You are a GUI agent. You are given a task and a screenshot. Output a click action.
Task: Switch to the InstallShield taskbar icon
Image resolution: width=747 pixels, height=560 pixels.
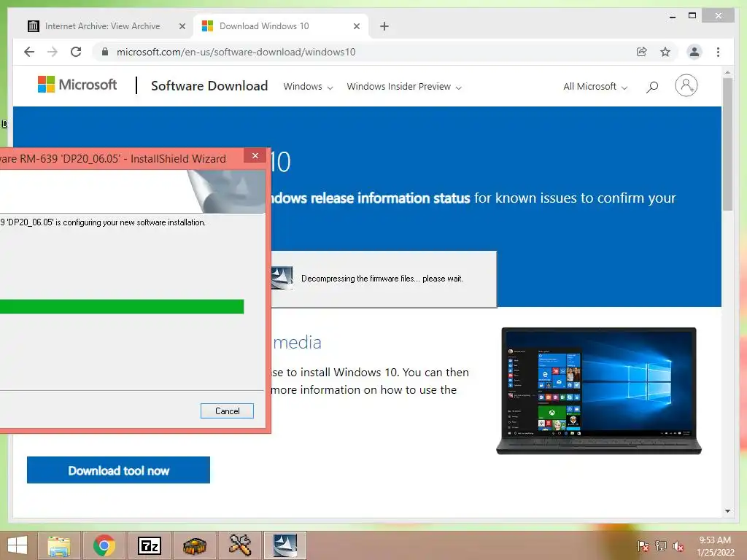click(285, 545)
